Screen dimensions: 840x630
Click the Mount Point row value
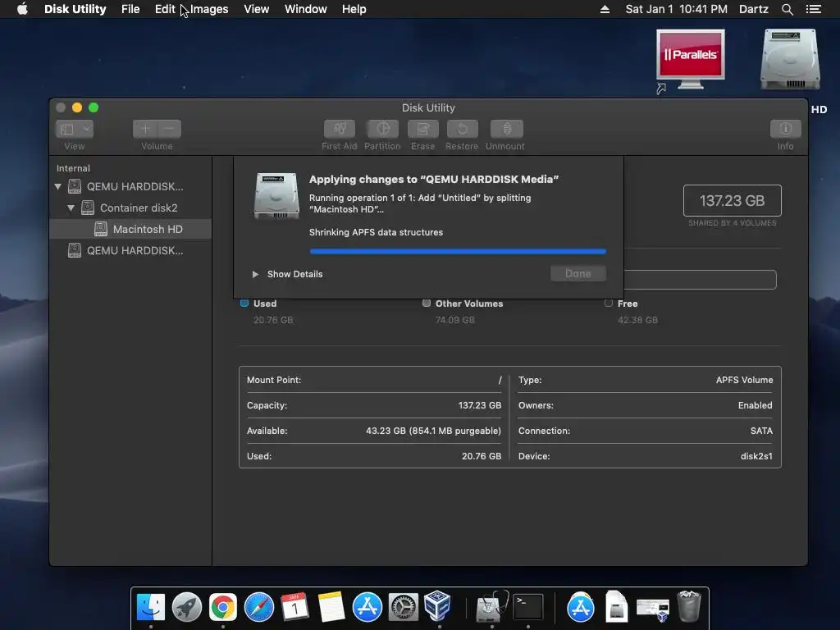pos(500,380)
